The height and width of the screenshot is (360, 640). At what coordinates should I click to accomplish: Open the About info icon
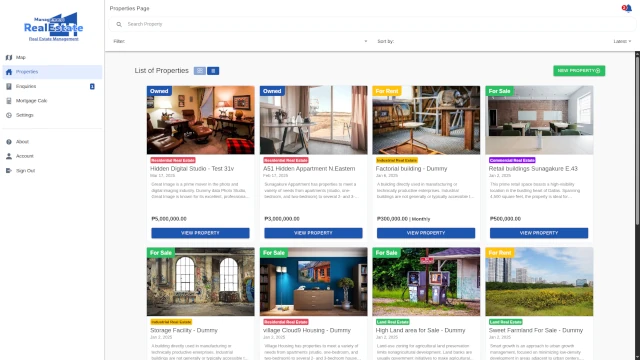[x=9, y=142]
